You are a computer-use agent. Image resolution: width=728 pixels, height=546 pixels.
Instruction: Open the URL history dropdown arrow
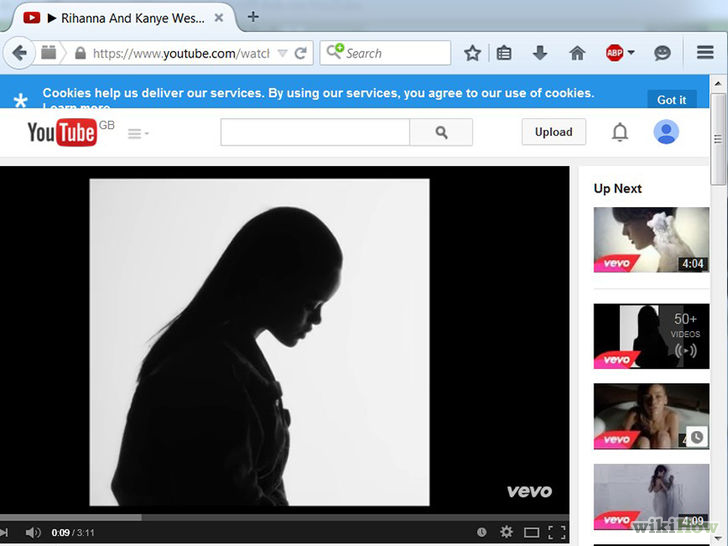282,53
